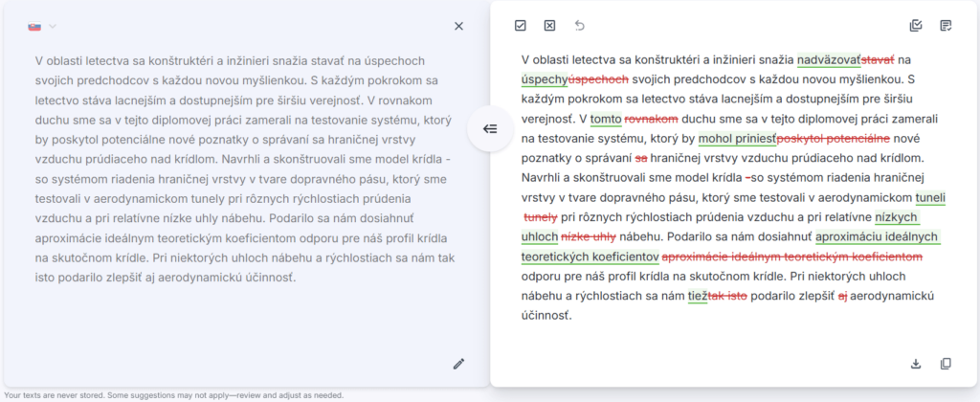Image resolution: width=980 pixels, height=402 pixels.
Task: Accept all suggested corrections checkmark icon
Action: [x=521, y=26]
